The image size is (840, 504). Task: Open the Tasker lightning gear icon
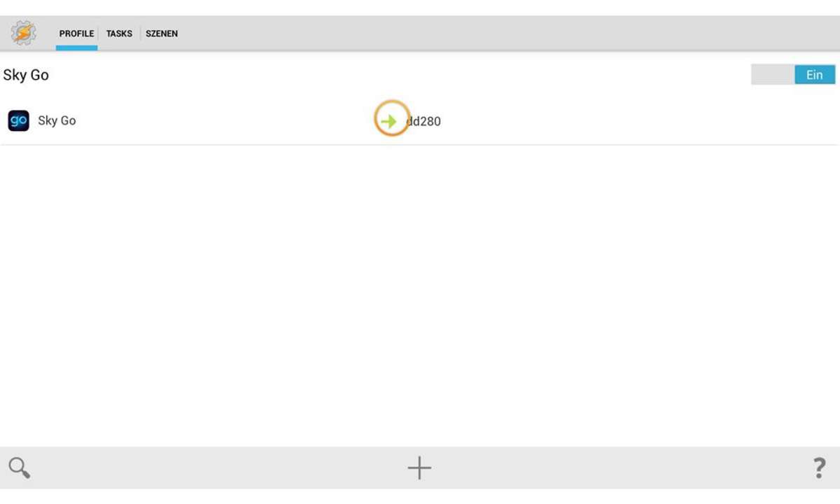[23, 33]
